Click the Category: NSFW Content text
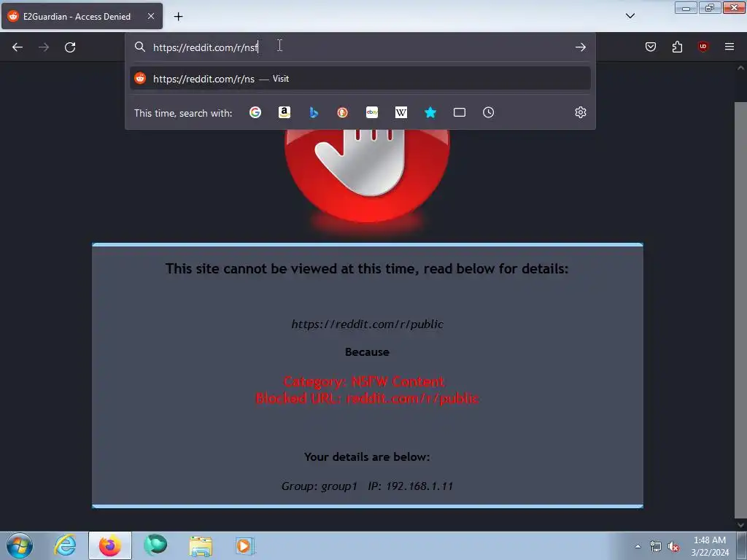The height and width of the screenshot is (560, 747). (x=364, y=381)
